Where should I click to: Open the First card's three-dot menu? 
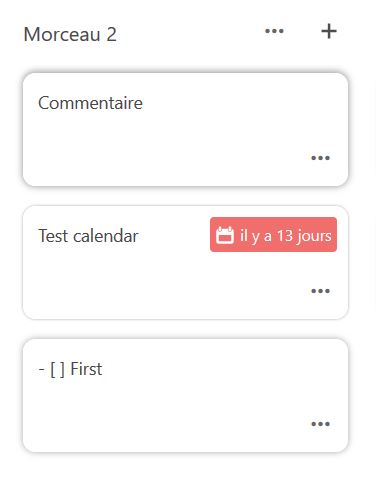click(x=320, y=424)
